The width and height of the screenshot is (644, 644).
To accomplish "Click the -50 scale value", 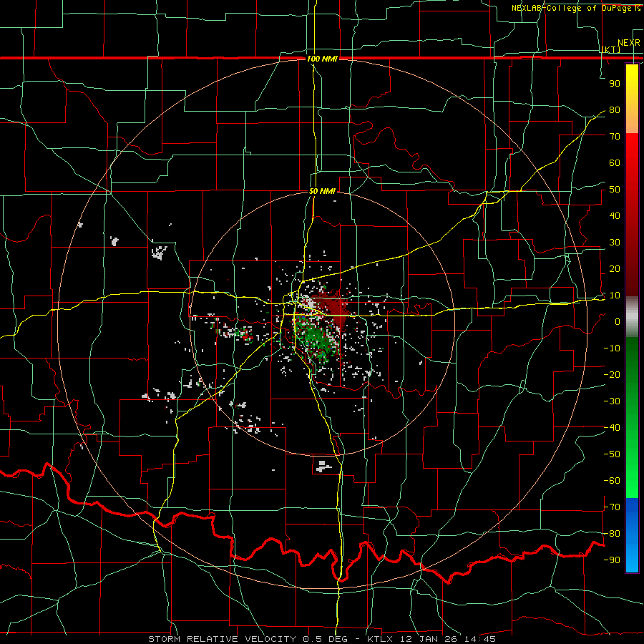I will 612,454.
